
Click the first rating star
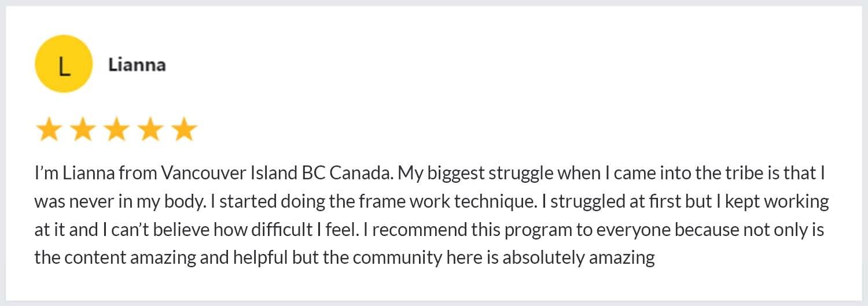(x=49, y=130)
